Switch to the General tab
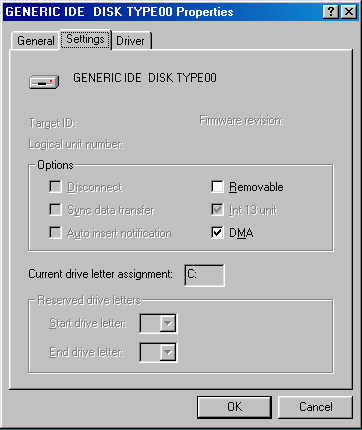This screenshot has width=362, height=430. [35, 41]
